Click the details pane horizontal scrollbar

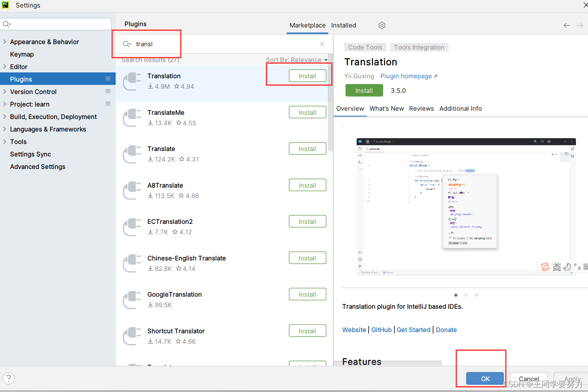point(388,363)
